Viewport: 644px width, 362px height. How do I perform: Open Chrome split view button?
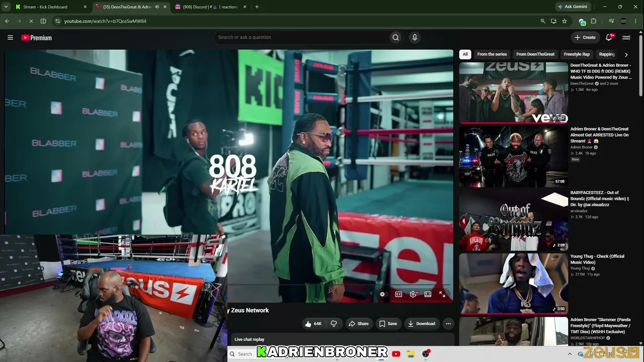[43, 21]
